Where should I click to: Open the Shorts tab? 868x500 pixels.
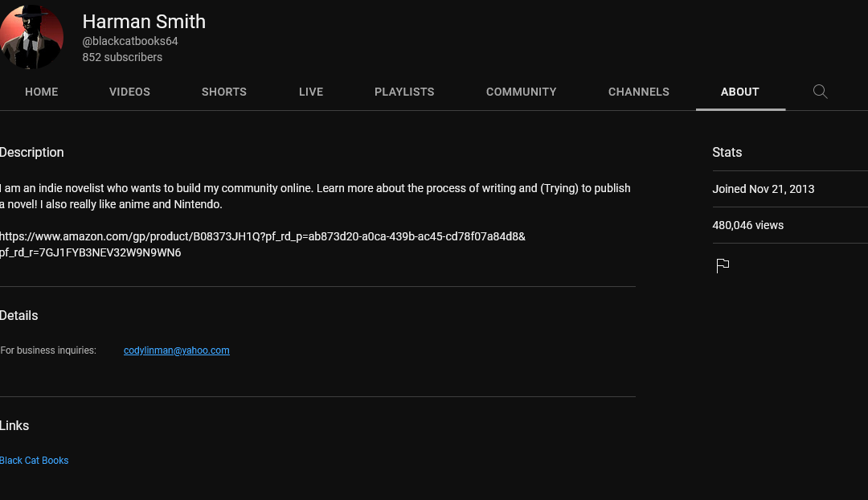point(224,92)
